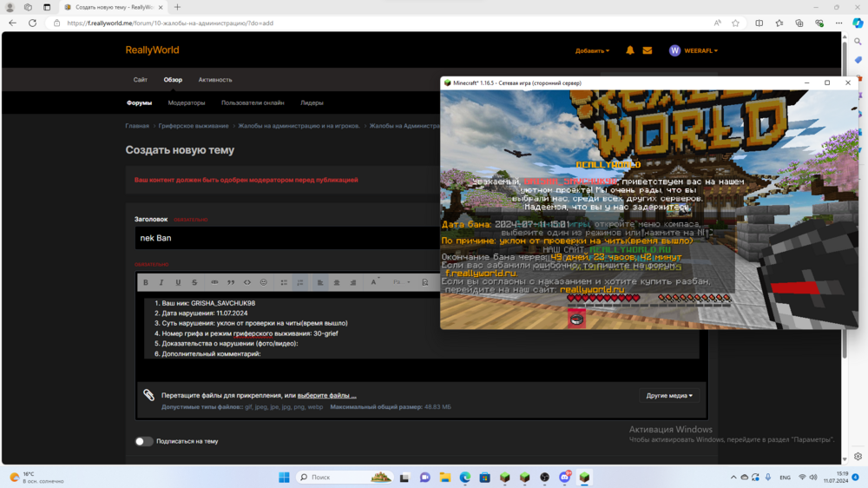Click the address bar URL

coord(170,23)
